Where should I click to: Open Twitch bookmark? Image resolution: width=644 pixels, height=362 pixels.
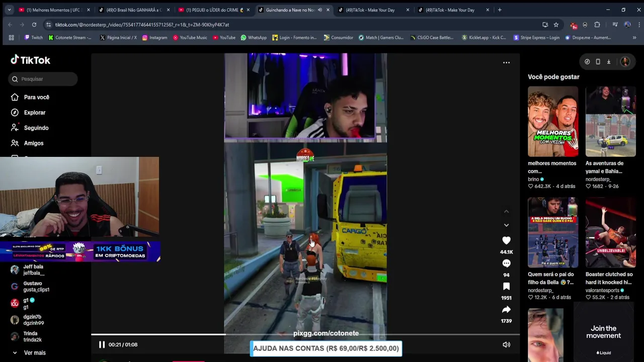coord(34,37)
